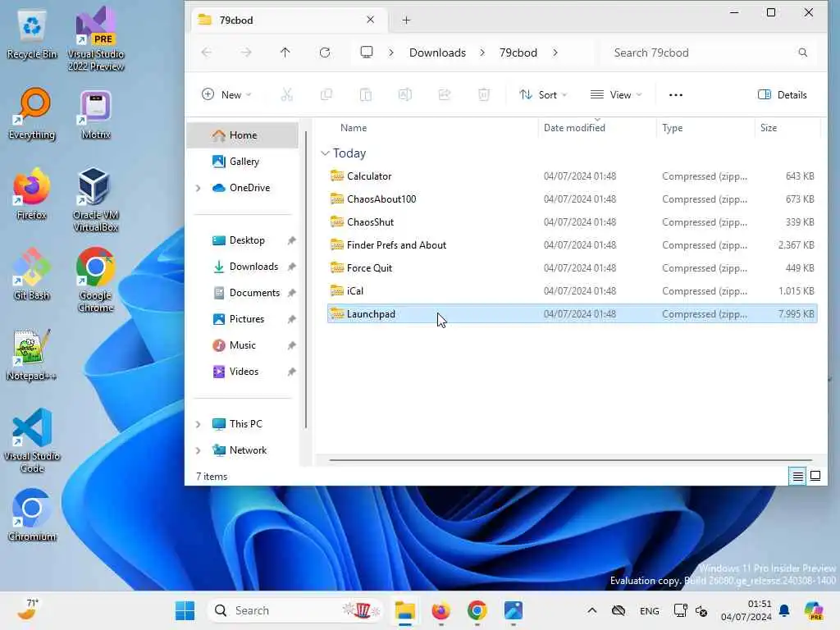Switch to details list view icon
The width and height of the screenshot is (840, 630).
pos(797,476)
